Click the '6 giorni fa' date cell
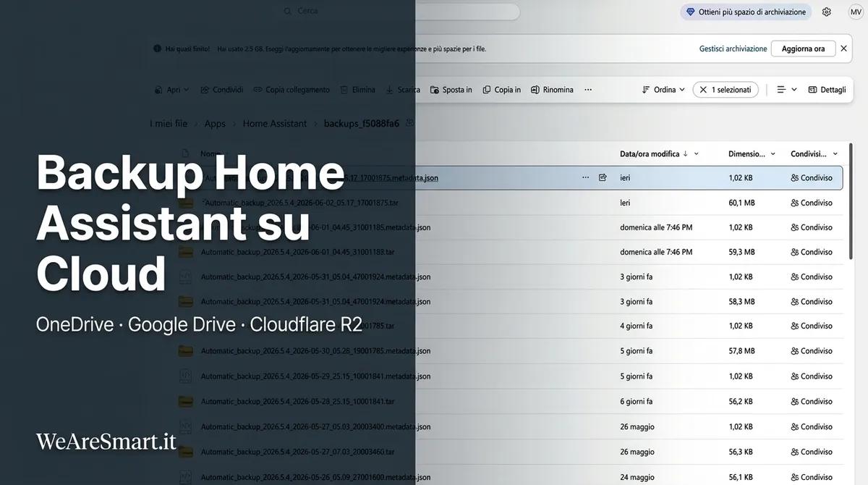The image size is (868, 485). click(x=637, y=401)
